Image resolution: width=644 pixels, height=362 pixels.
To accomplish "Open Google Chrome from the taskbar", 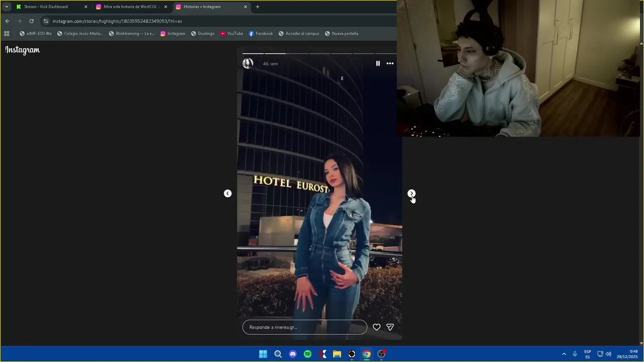I will point(367,354).
